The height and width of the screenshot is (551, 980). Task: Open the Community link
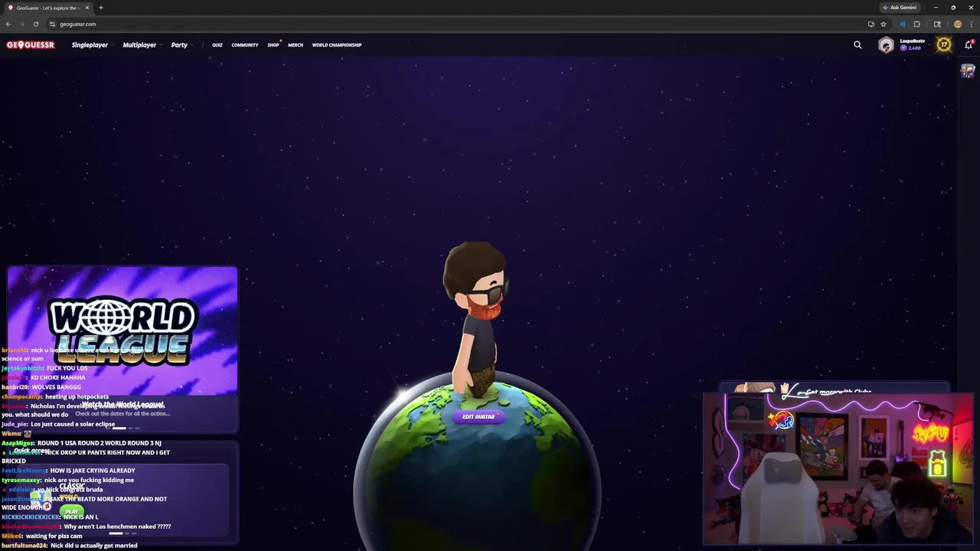coord(245,45)
